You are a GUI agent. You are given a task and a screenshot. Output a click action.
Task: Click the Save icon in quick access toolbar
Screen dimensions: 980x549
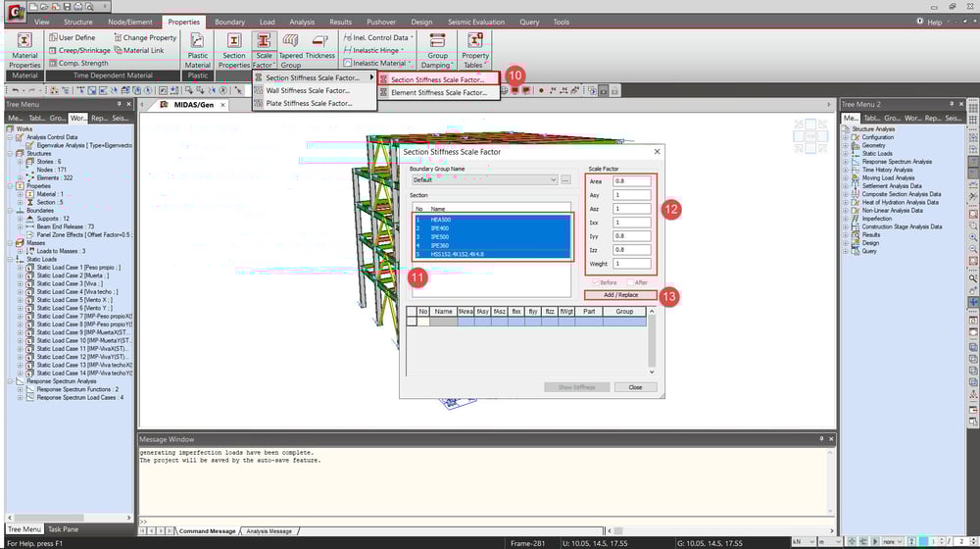pyautogui.click(x=67, y=6)
